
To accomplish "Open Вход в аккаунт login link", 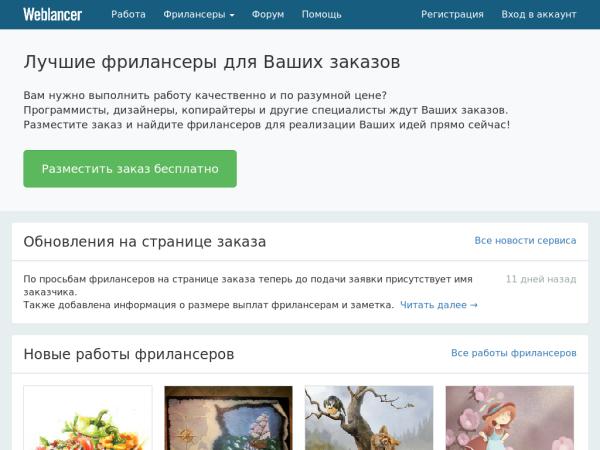I will point(538,15).
